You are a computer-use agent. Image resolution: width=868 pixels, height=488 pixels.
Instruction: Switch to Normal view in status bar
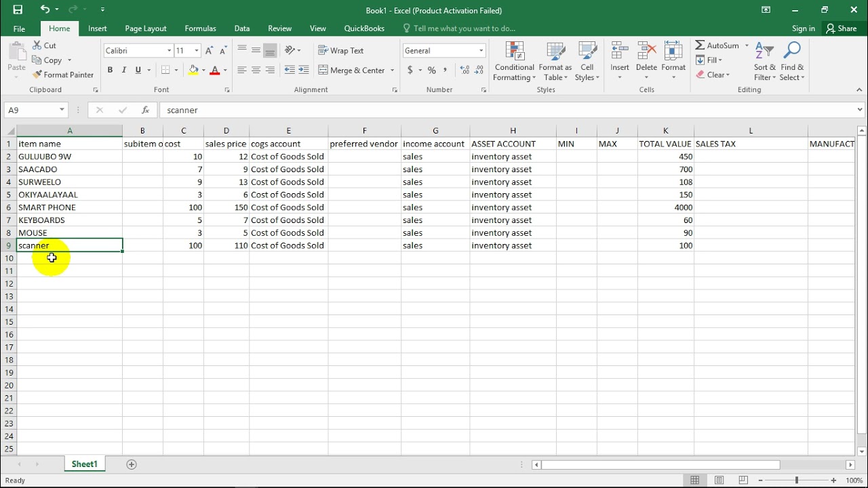(694, 481)
